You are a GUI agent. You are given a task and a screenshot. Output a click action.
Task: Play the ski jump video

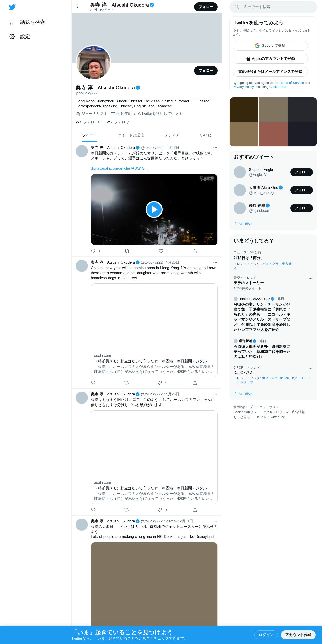coord(154,209)
